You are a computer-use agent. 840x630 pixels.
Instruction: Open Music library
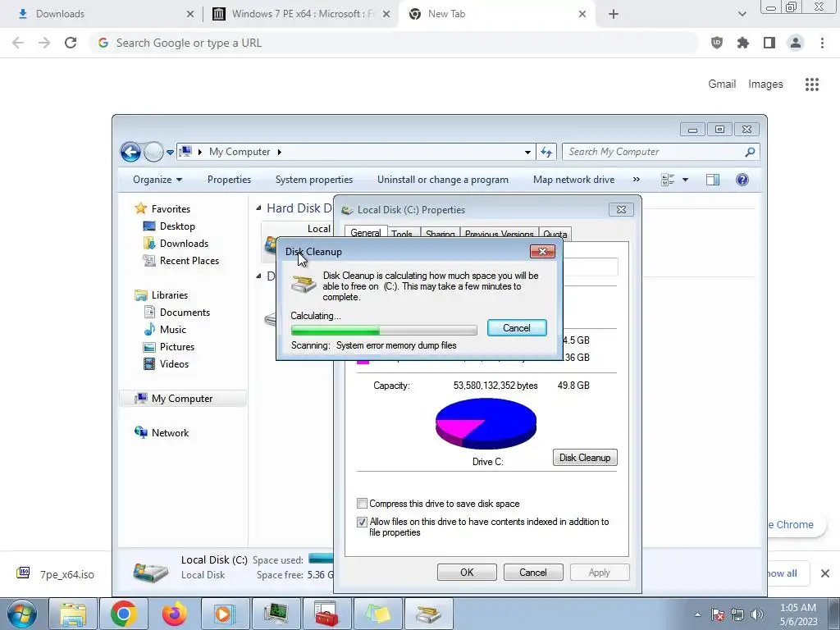[x=172, y=330]
